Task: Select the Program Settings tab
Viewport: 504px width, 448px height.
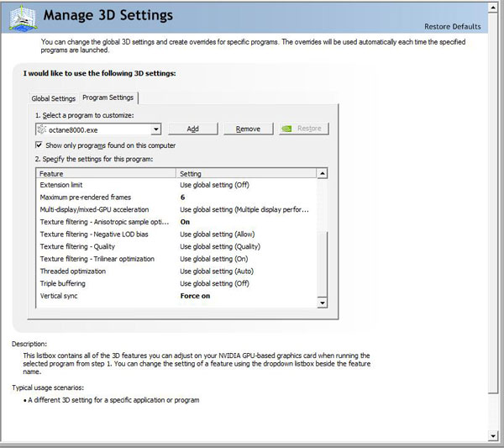Action: (x=108, y=98)
